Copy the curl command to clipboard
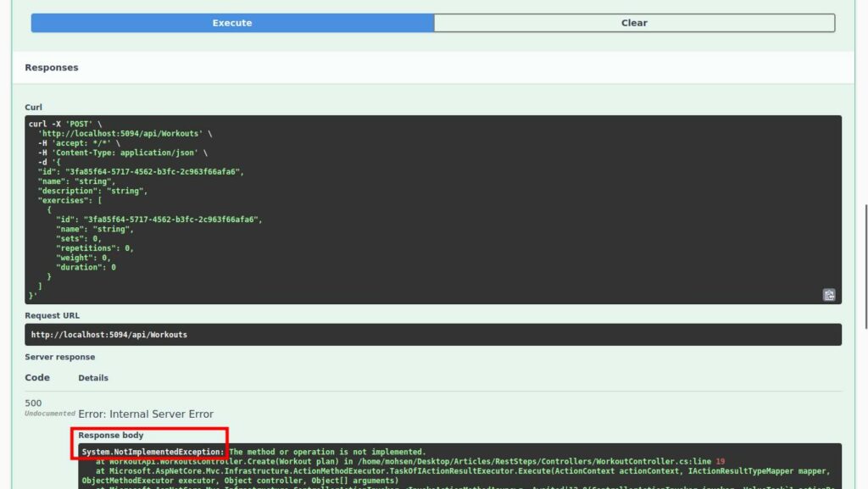The image size is (868, 489). tap(829, 295)
